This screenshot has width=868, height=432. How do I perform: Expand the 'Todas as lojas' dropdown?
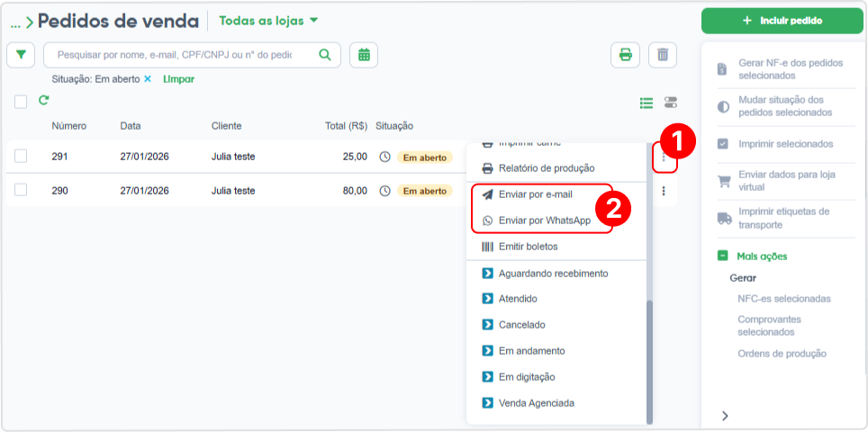(268, 21)
